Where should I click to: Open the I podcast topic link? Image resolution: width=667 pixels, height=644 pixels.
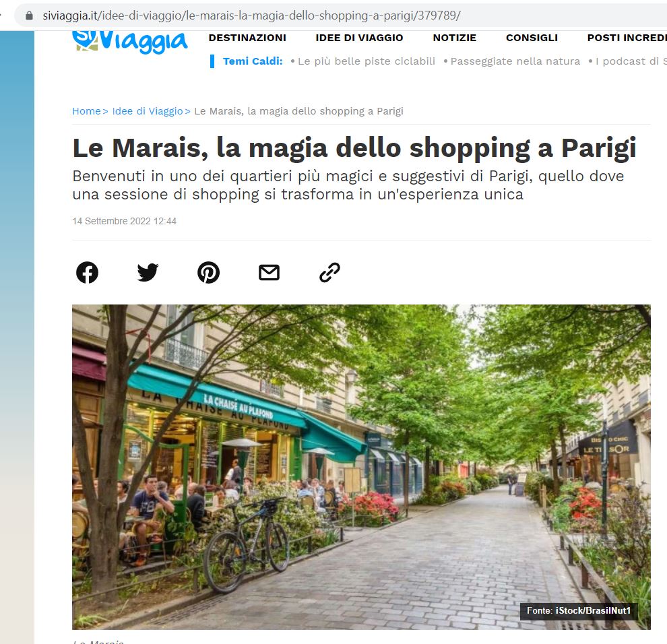click(x=631, y=61)
